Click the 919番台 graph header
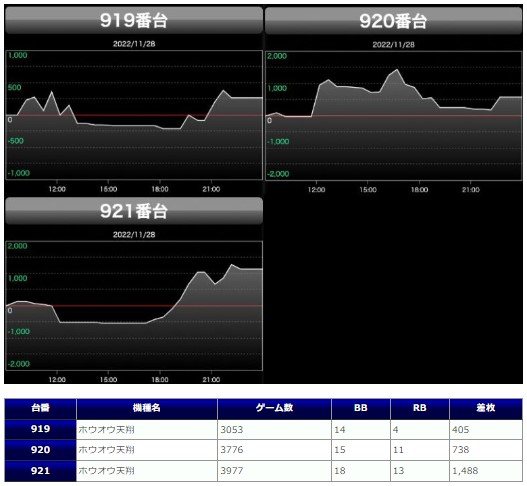The image size is (527, 486). click(x=134, y=20)
